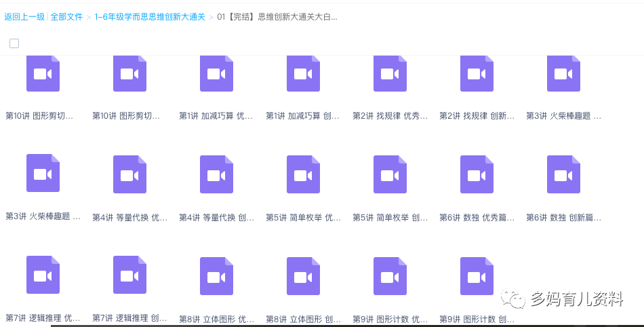The height and width of the screenshot is (327, 644).
Task: Open video icon for 第2讲 找规律 优秀...
Action: (390, 73)
